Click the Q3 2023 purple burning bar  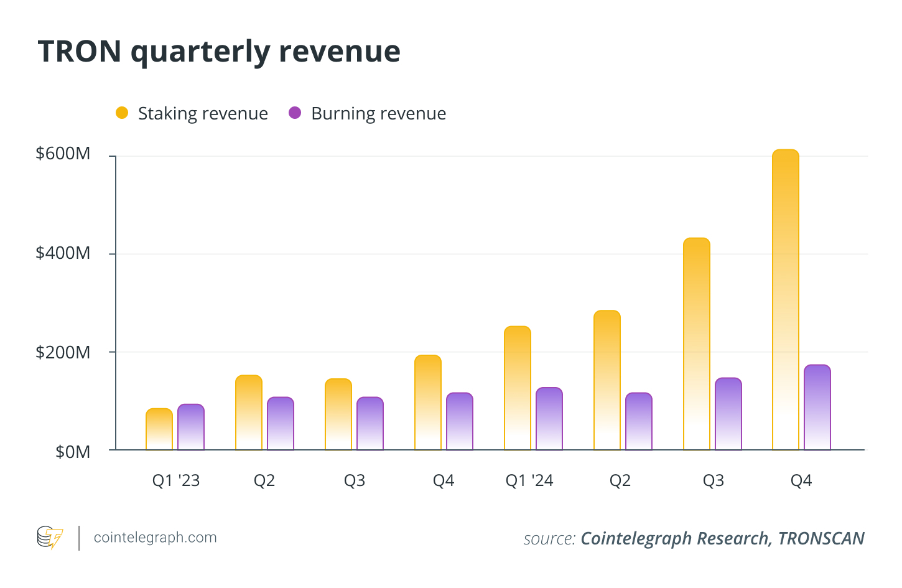[370, 424]
